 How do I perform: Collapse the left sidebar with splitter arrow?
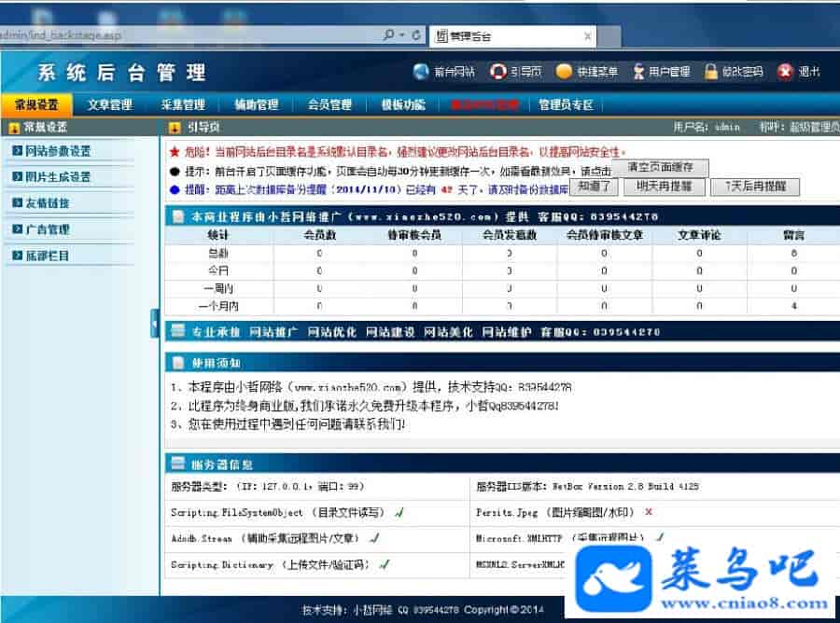pyautogui.click(x=155, y=324)
